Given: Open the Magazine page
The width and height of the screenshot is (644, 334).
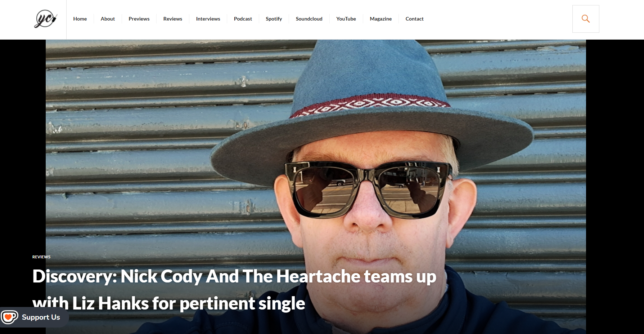Looking at the screenshot, I should tap(381, 19).
